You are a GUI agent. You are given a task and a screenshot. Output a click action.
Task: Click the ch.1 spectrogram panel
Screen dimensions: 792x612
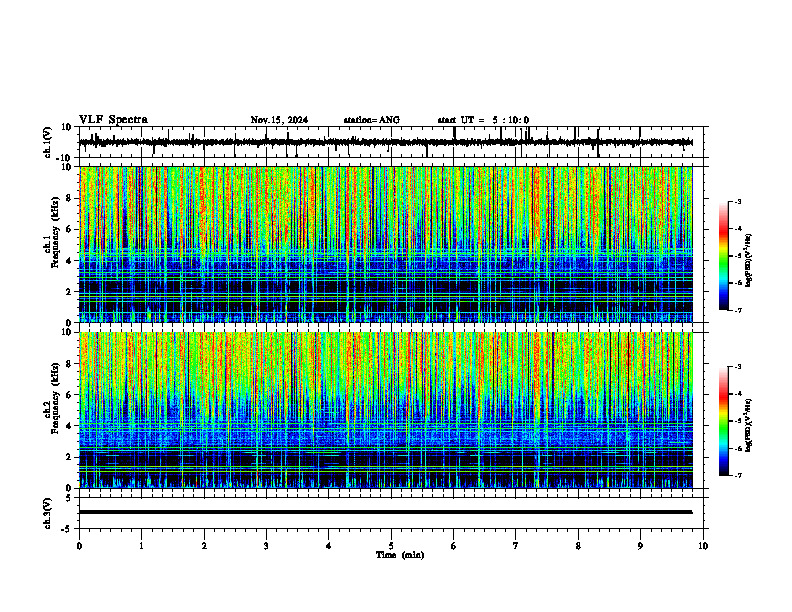pyautogui.click(x=393, y=244)
